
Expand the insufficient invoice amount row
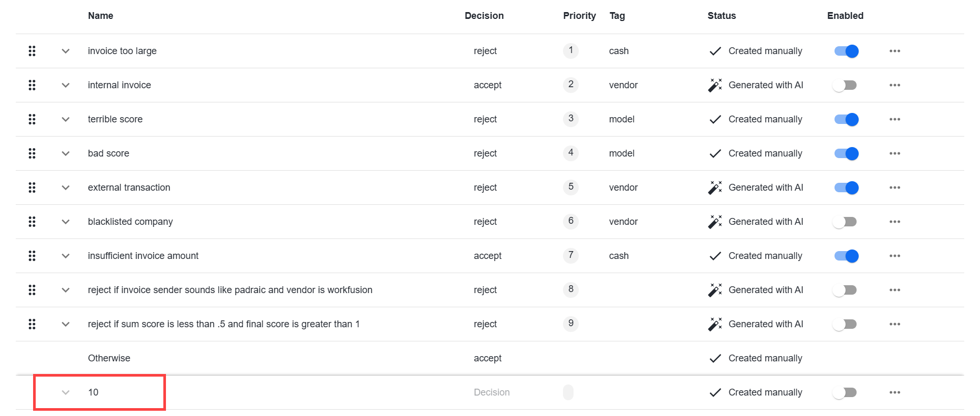[66, 256]
